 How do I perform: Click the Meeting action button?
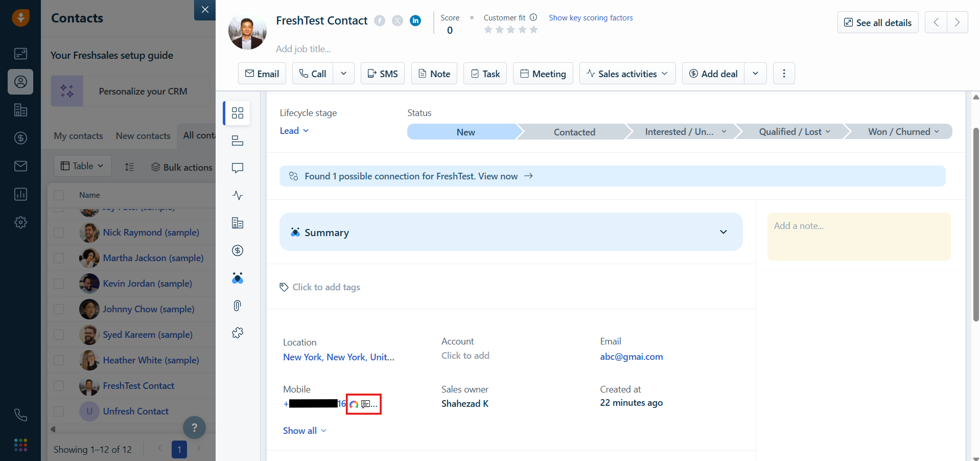click(x=543, y=74)
